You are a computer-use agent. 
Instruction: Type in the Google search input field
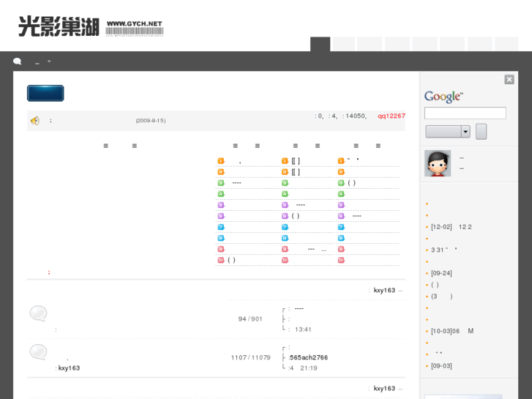465,113
